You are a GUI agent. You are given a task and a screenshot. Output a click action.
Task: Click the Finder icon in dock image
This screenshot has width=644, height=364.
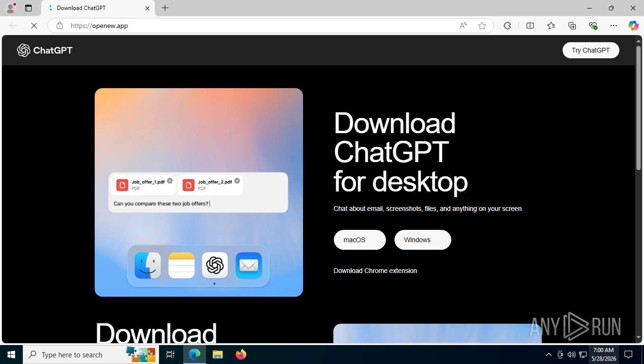pos(147,265)
